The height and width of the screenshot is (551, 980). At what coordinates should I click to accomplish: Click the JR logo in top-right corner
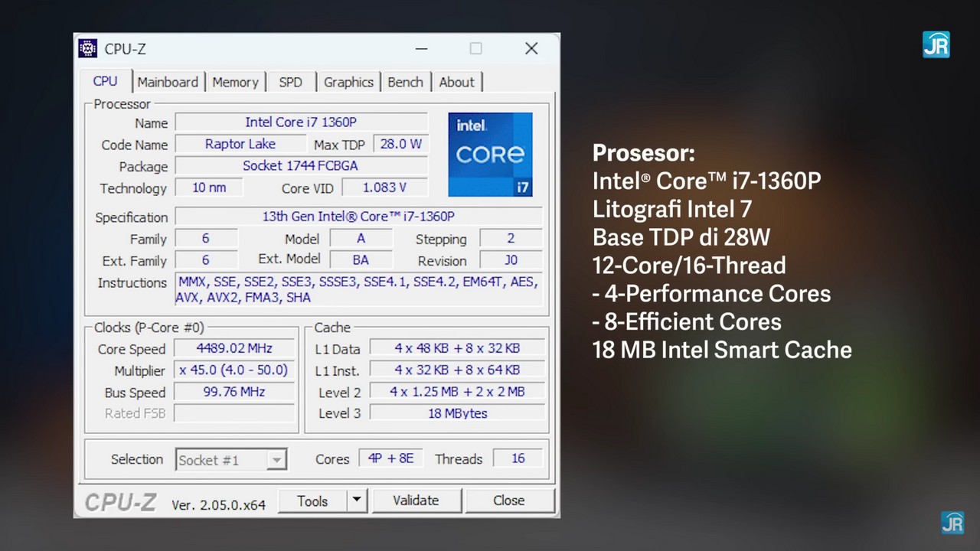936,45
